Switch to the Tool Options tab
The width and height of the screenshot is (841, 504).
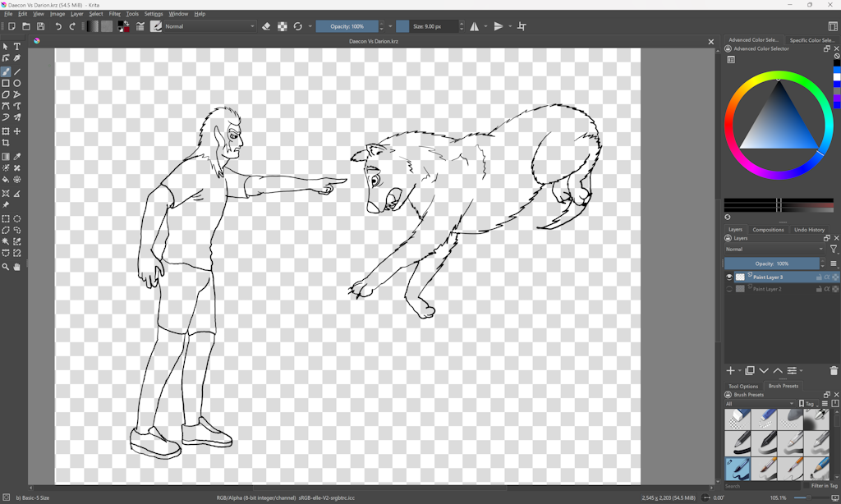pos(743,386)
